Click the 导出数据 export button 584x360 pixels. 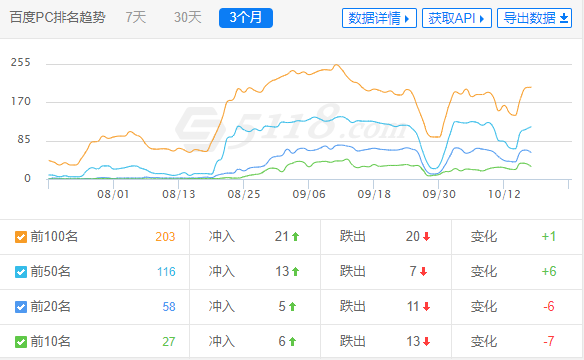(534, 18)
